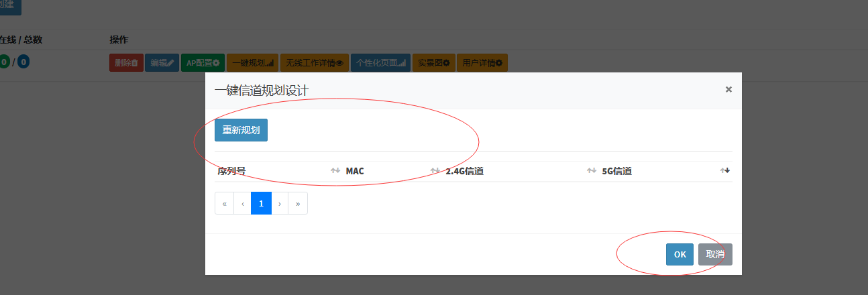Open 用户详情 gear button
The image size is (868, 295).
pyautogui.click(x=482, y=63)
